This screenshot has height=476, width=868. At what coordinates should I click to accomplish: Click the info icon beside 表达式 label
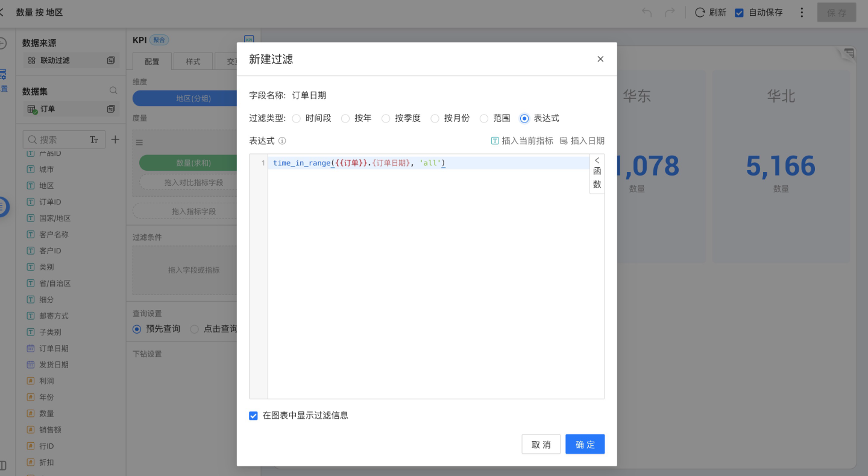[x=282, y=141]
